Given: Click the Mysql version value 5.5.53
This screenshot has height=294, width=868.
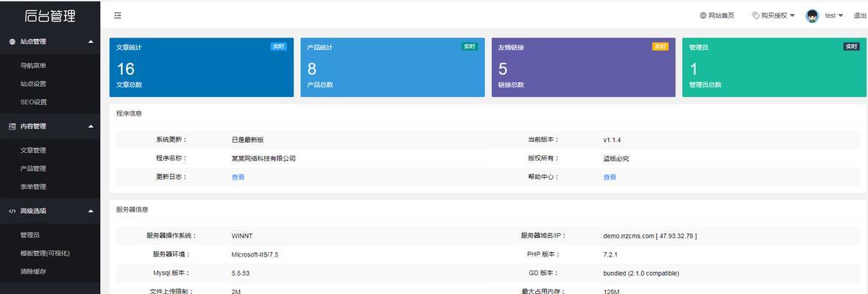Looking at the screenshot, I should [x=240, y=273].
